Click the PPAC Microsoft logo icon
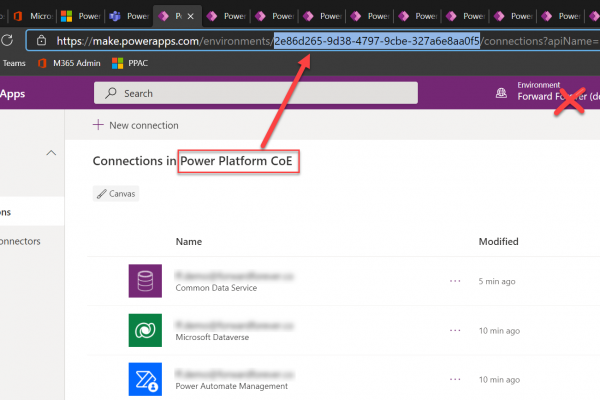This screenshot has width=600, height=400. (117, 63)
